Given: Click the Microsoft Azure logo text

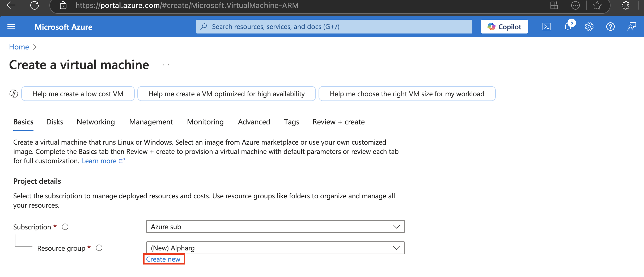Looking at the screenshot, I should (x=63, y=27).
